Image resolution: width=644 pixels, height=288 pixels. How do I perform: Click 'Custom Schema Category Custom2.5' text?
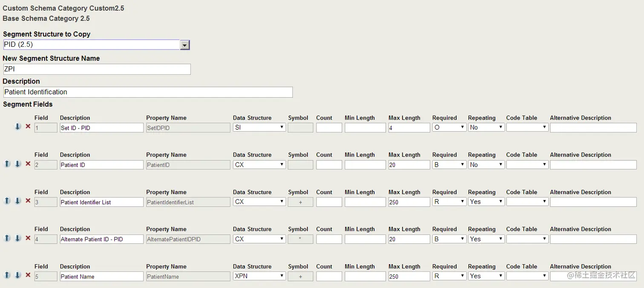coord(63,8)
